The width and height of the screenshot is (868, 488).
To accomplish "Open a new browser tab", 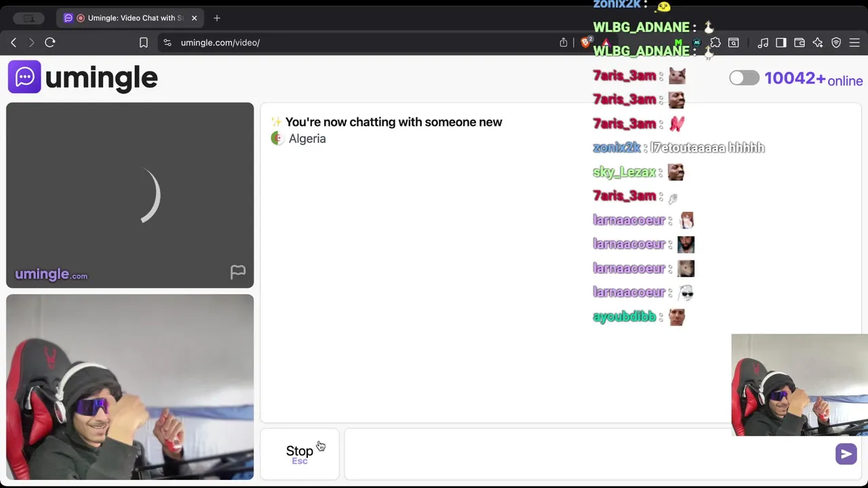I will click(217, 18).
